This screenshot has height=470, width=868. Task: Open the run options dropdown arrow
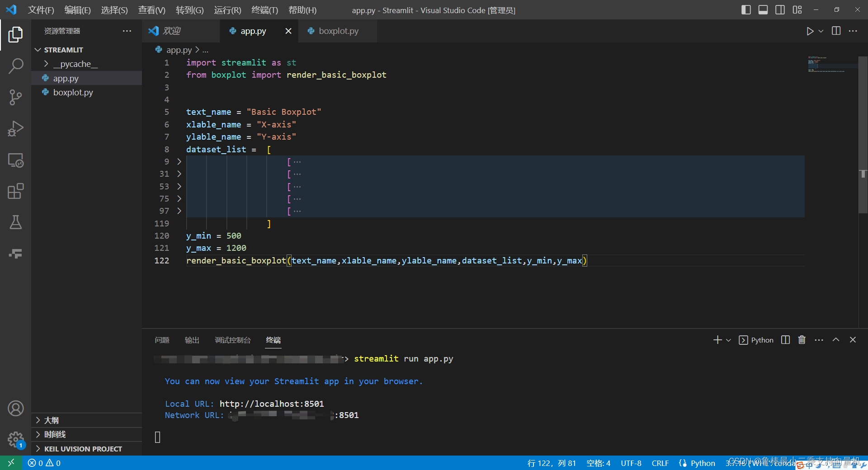point(821,31)
